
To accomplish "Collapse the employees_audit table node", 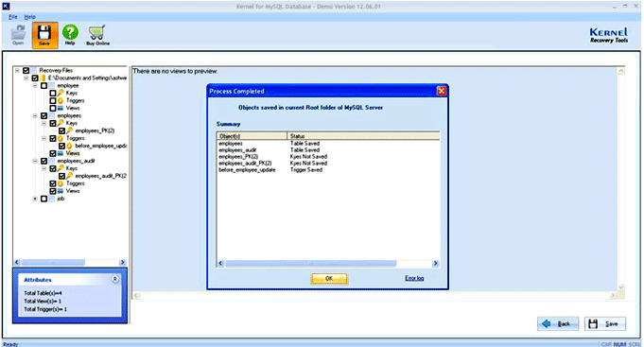I will 35,161.
